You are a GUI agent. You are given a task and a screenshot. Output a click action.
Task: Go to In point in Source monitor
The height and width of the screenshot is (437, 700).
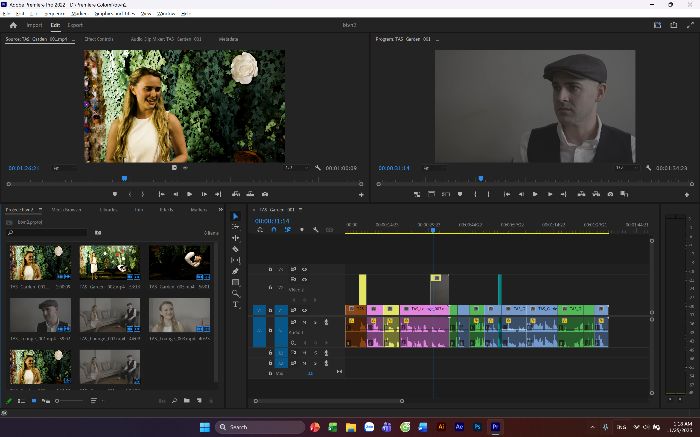pos(161,194)
